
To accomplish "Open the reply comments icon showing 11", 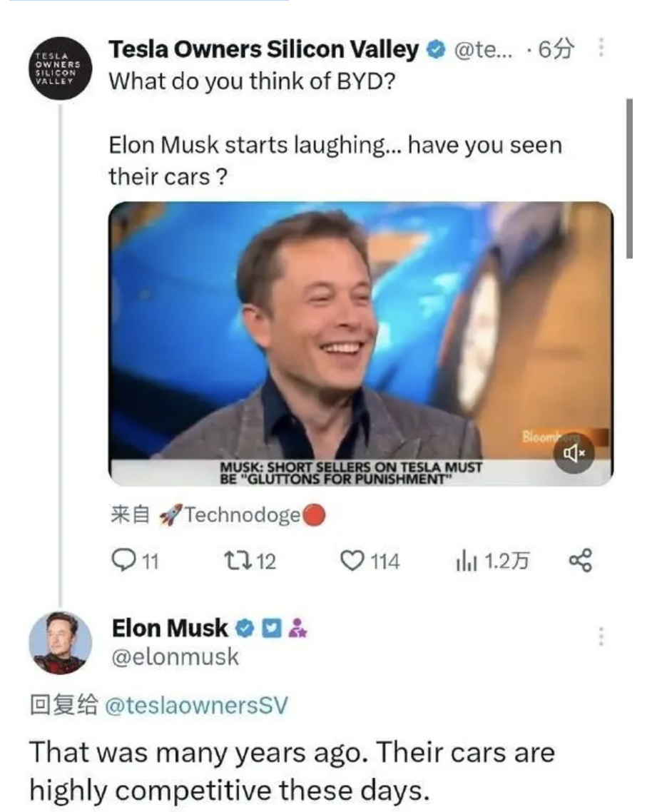I will coord(123,560).
